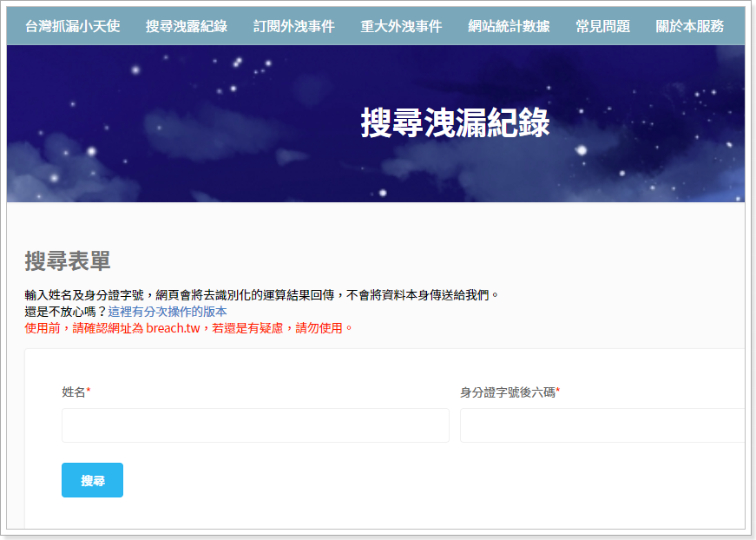Viewport: 756px width, 540px height.
Task: Open the 常見問題 FAQ page
Action: tap(602, 26)
